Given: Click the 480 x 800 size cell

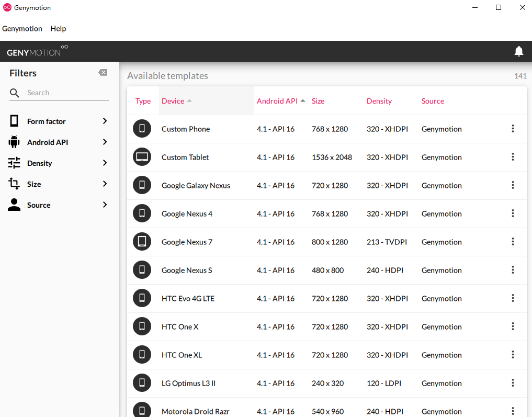Looking at the screenshot, I should [x=327, y=270].
